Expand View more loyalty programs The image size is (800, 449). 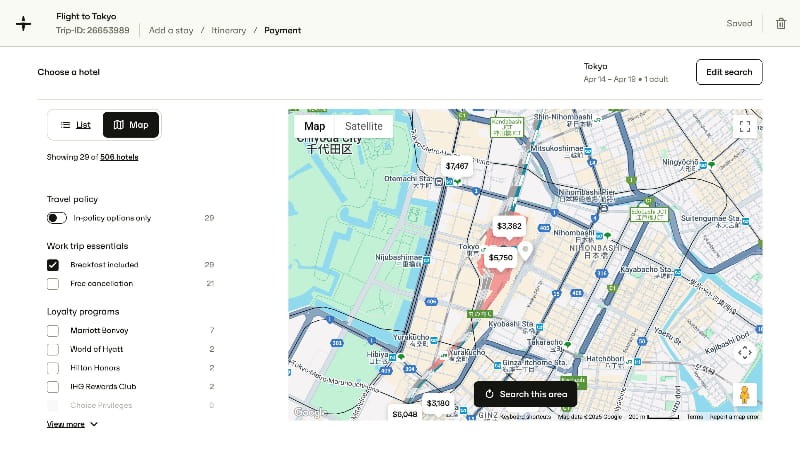pos(72,424)
